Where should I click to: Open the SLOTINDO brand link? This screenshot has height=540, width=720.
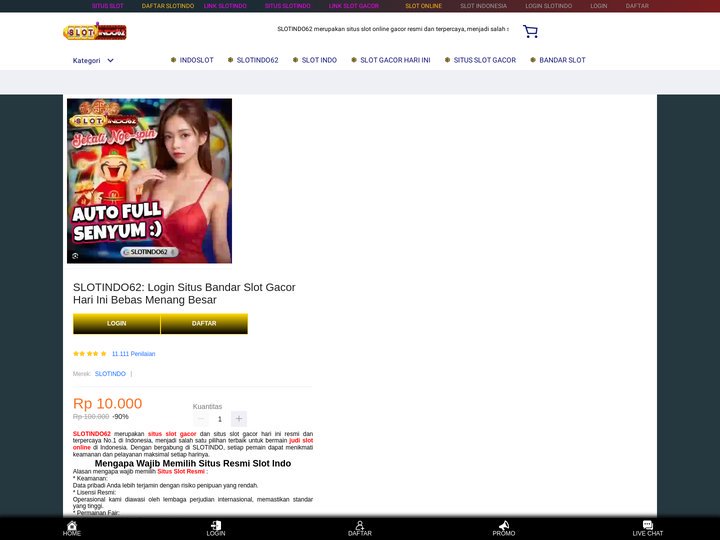tap(110, 374)
